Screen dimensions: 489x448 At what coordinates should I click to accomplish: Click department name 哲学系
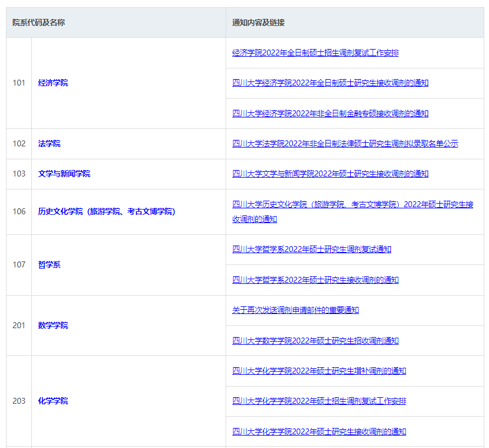point(49,264)
